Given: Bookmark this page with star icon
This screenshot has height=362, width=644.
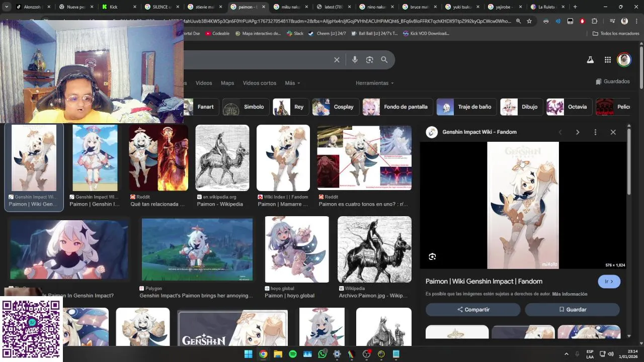Looking at the screenshot, I should [x=529, y=21].
